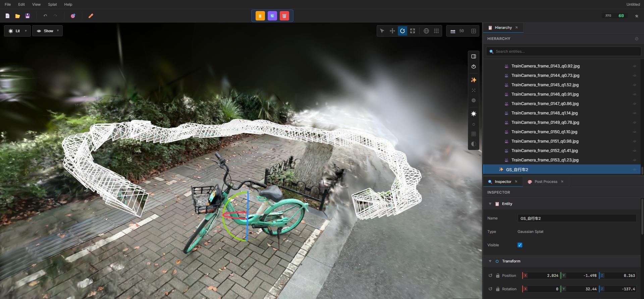
Task: Select the sparkle splat render mode
Action: point(474,80)
